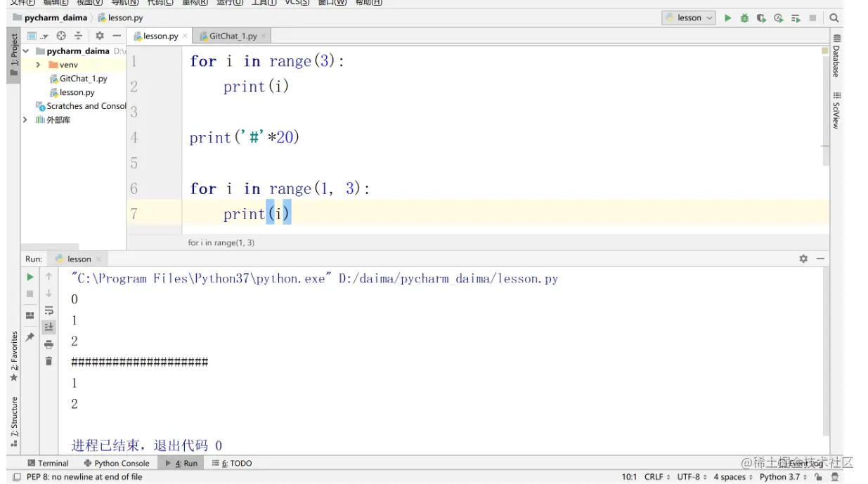Open the Python Console tab

pyautogui.click(x=117, y=463)
